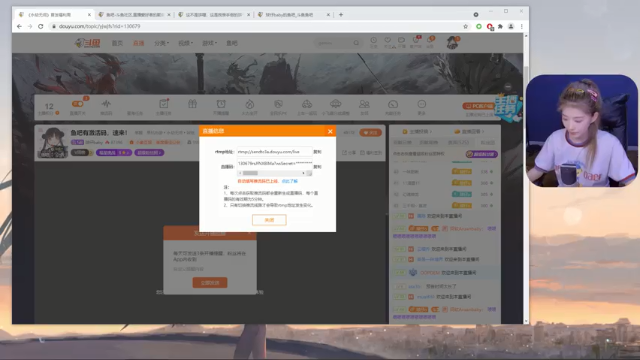Open the Yuba menu item in header

tap(232, 43)
